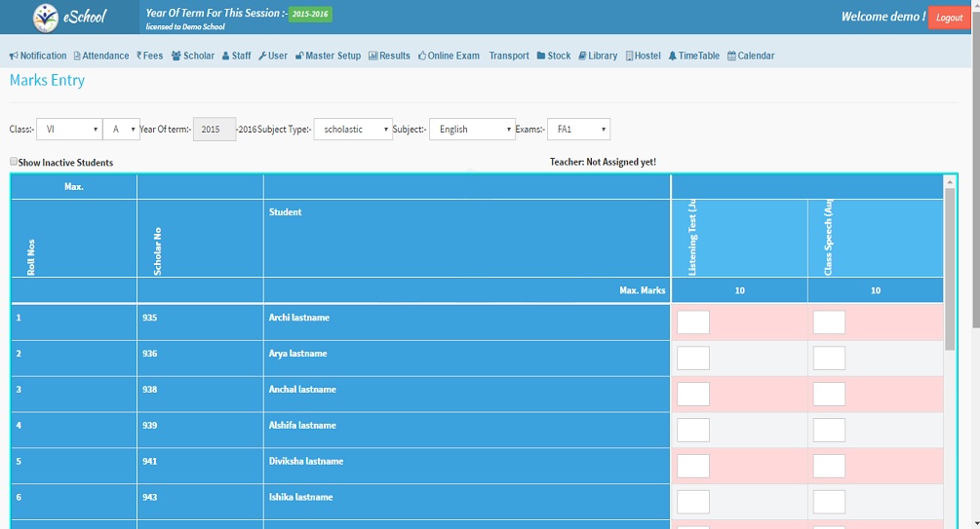Toggle Show Inactive Students checkbox
This screenshot has height=529, width=980.
14,163
